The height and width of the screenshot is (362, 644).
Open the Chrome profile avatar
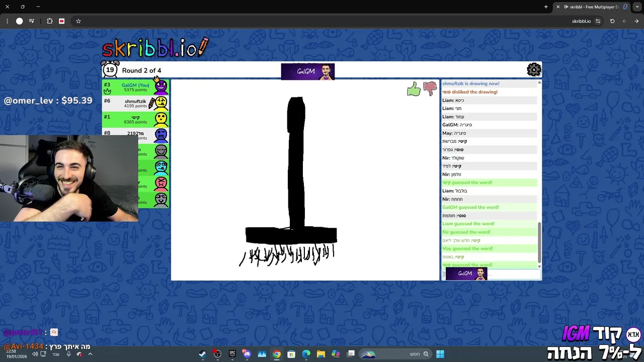(x=19, y=21)
